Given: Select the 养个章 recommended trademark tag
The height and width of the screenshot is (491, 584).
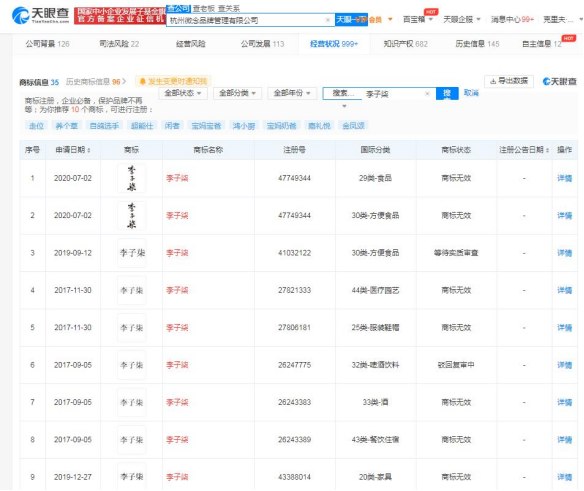Looking at the screenshot, I should pyautogui.click(x=66, y=126).
